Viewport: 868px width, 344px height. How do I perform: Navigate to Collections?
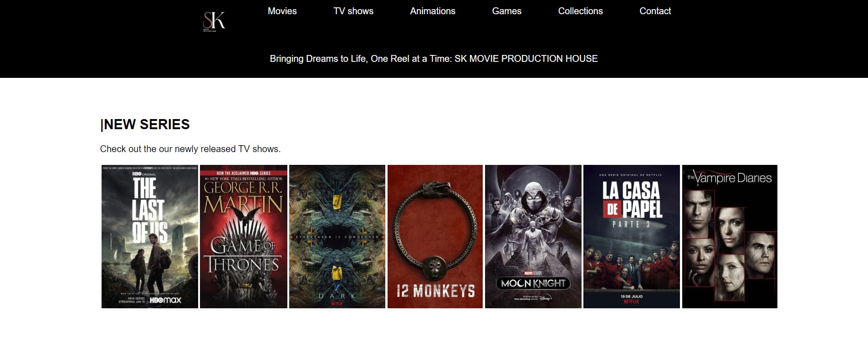click(580, 11)
